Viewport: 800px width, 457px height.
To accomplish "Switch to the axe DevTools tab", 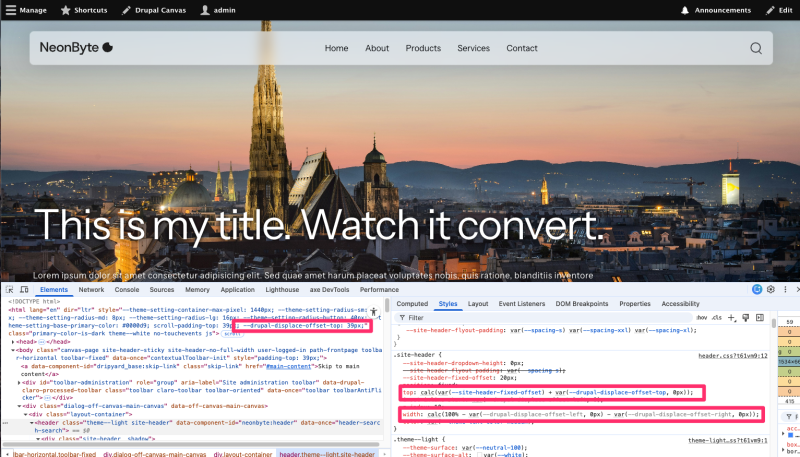I will click(330, 290).
